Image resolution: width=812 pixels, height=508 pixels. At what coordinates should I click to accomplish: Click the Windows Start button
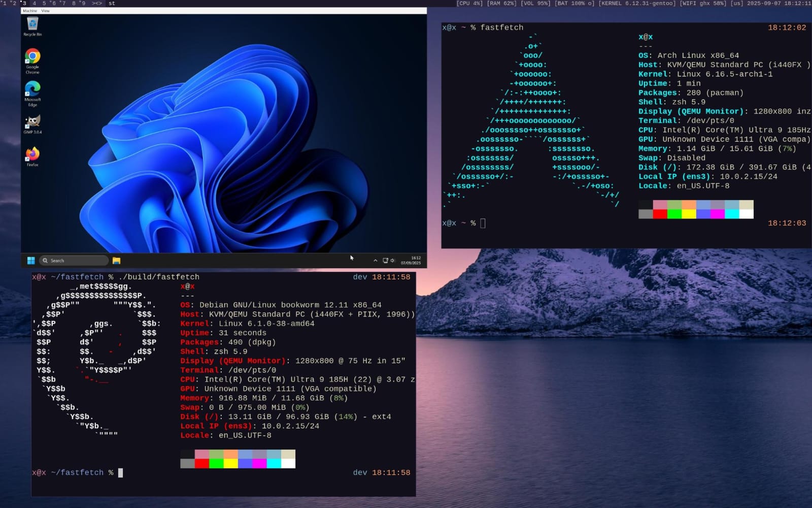[31, 261]
